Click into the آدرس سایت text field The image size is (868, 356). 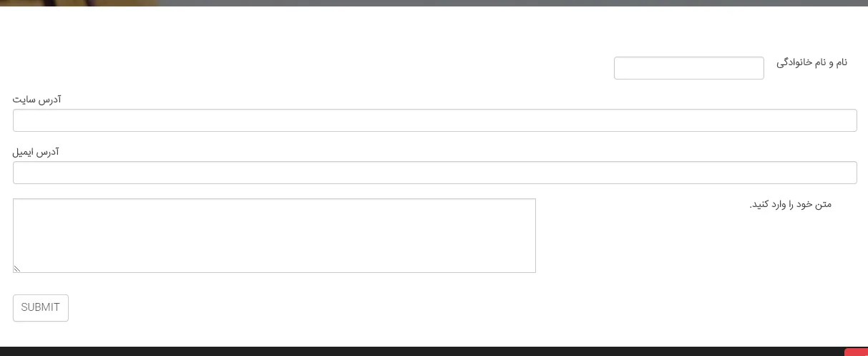coord(435,120)
